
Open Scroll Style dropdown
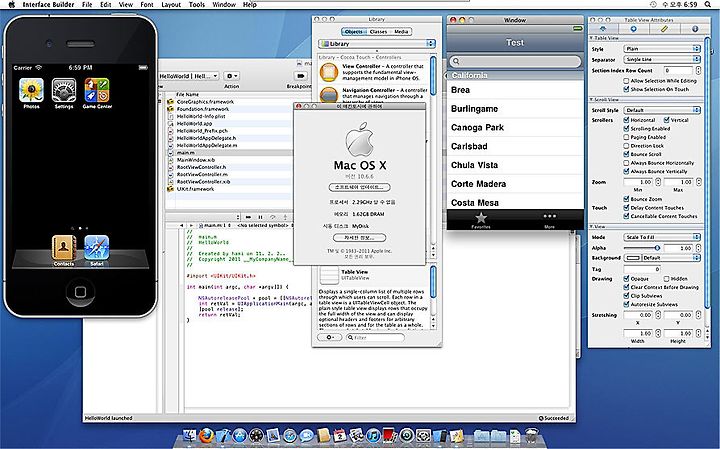click(x=662, y=110)
